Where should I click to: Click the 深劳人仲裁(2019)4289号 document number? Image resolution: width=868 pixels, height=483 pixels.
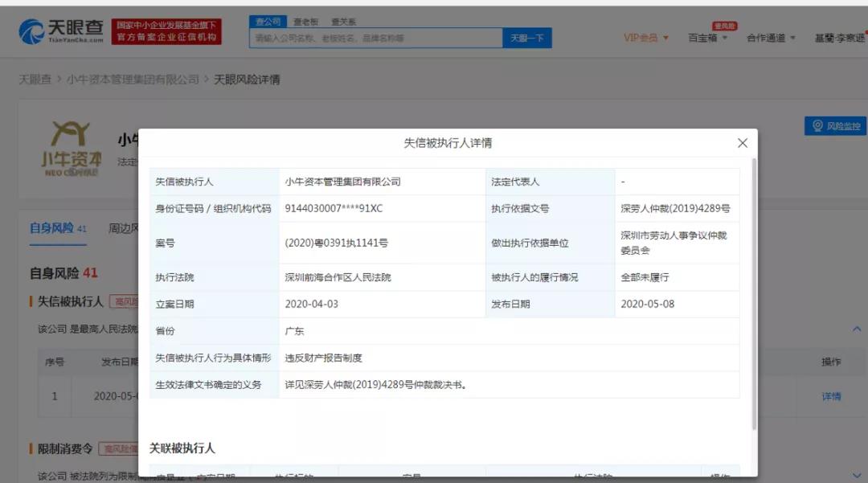tap(675, 209)
